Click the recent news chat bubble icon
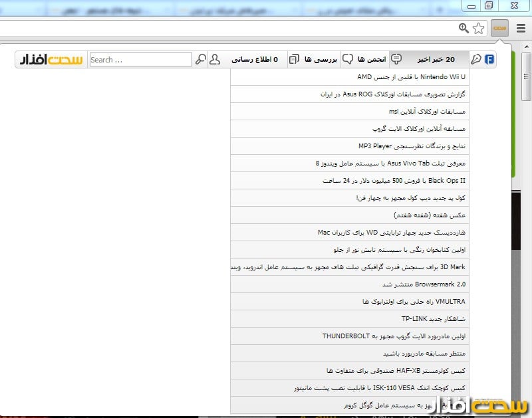The image size is (532, 418). pos(396,59)
